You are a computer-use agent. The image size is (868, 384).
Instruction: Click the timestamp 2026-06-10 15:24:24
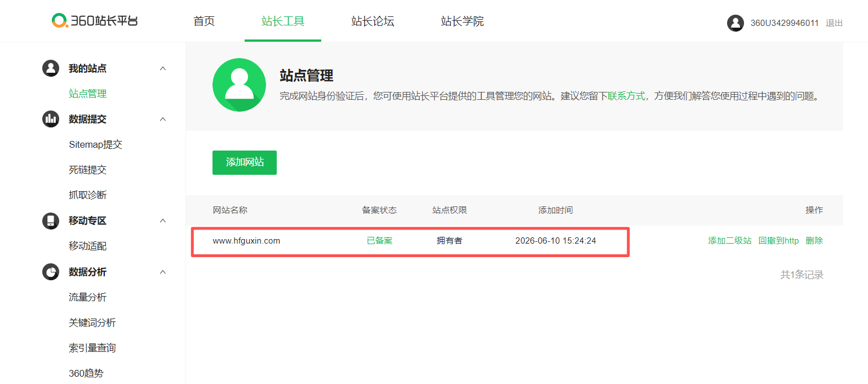pyautogui.click(x=556, y=241)
